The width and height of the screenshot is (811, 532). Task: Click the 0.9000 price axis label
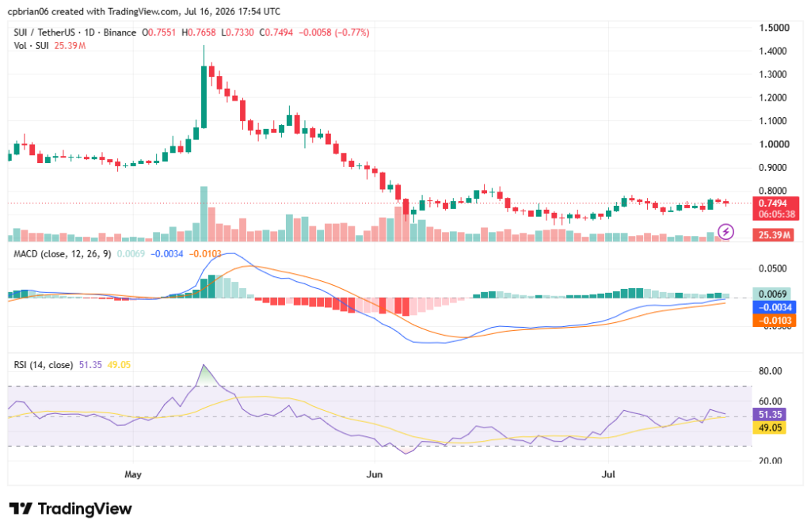point(773,168)
